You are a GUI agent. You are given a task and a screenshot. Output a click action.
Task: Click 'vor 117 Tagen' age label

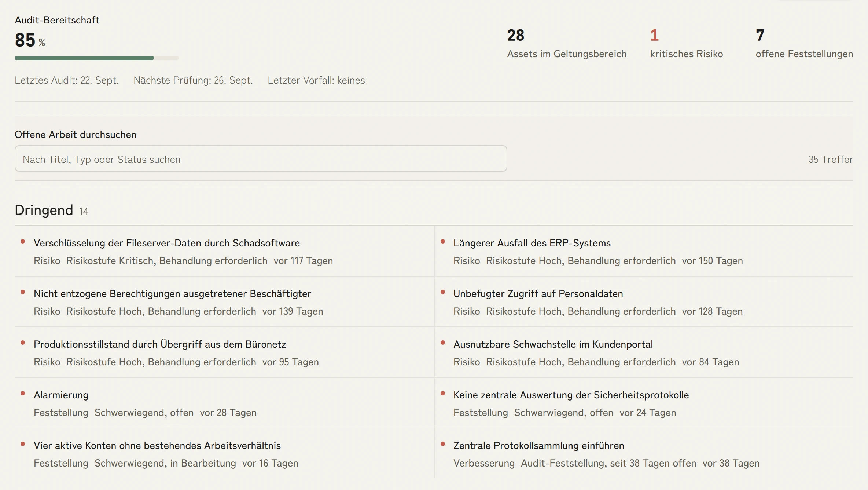pos(303,261)
